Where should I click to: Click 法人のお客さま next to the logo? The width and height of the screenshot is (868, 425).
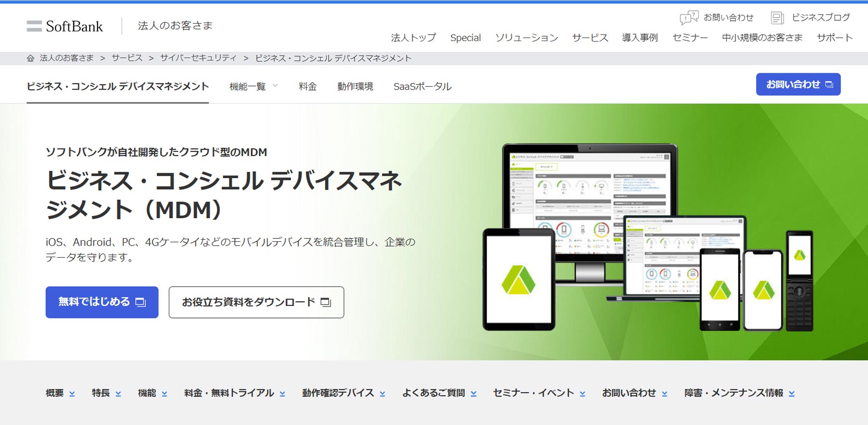click(175, 26)
